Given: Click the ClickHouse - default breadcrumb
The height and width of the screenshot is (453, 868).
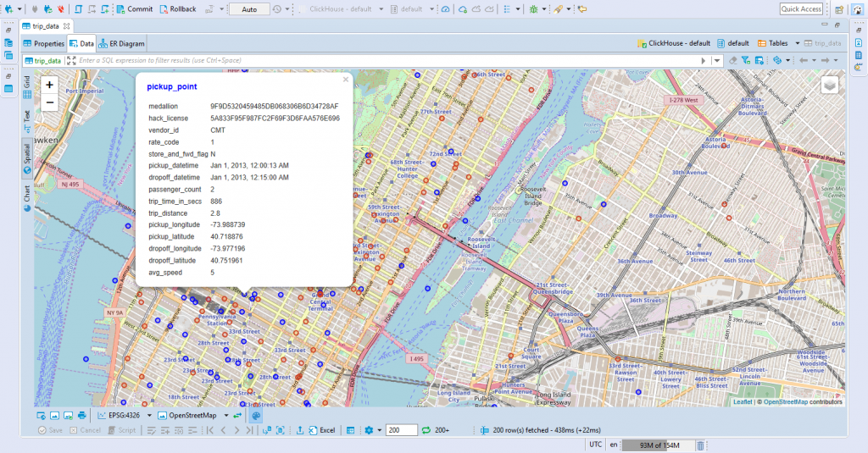Looking at the screenshot, I should click(674, 43).
